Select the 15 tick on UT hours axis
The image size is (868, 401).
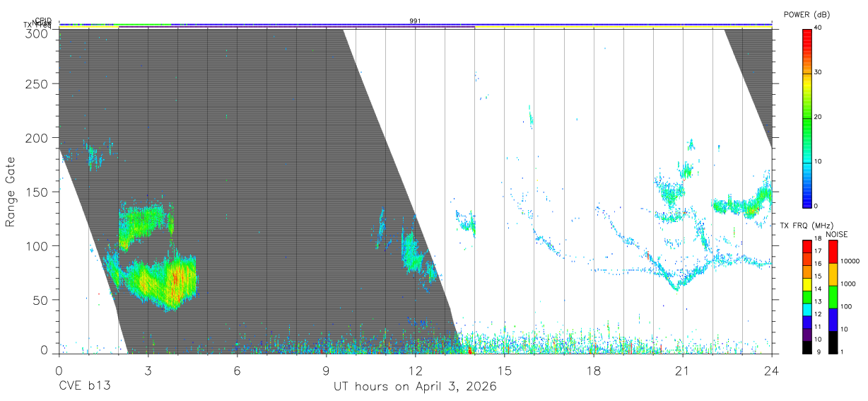504,371
